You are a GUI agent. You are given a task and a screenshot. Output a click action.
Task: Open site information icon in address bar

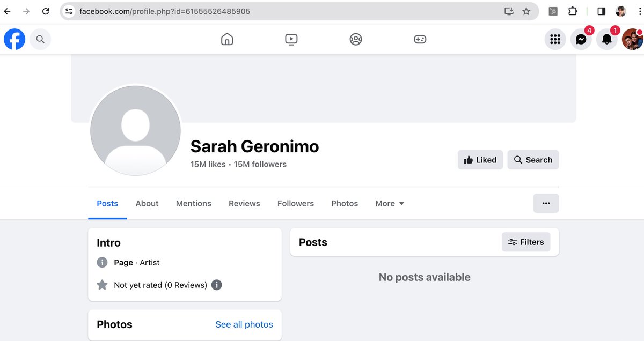pyautogui.click(x=69, y=11)
